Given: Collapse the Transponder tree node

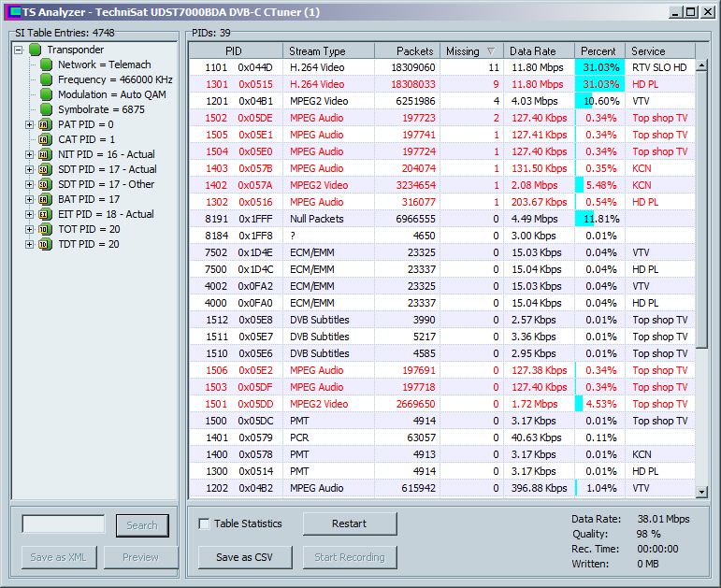Looking at the screenshot, I should 19,50.
